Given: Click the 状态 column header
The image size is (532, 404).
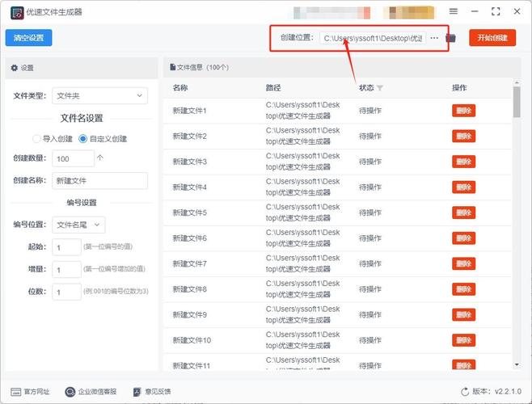Looking at the screenshot, I should [x=366, y=88].
